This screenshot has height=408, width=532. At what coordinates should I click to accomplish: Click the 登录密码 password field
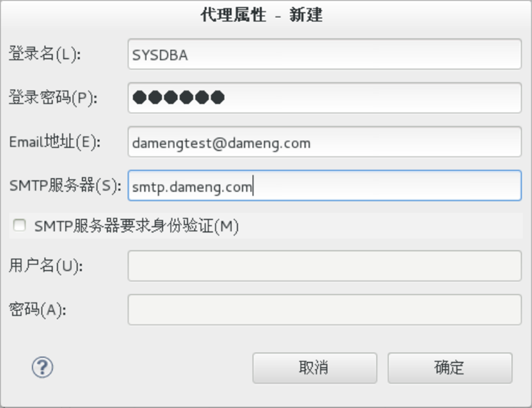[325, 98]
